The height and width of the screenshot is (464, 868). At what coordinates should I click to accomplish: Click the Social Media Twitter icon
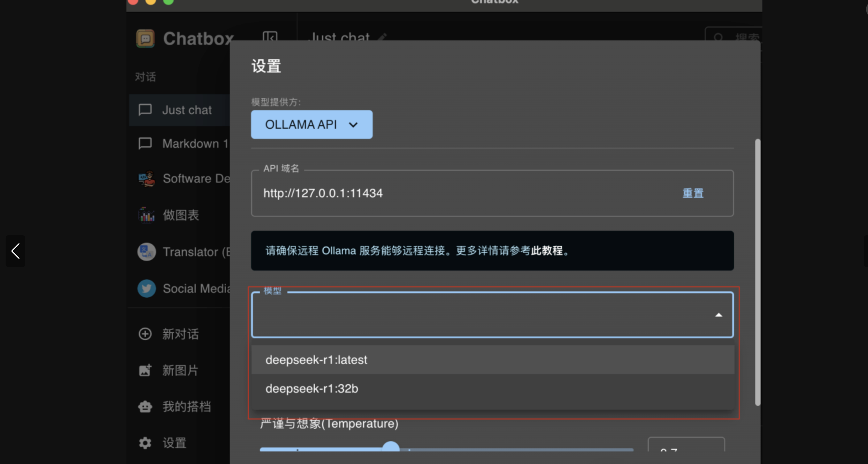(x=146, y=288)
